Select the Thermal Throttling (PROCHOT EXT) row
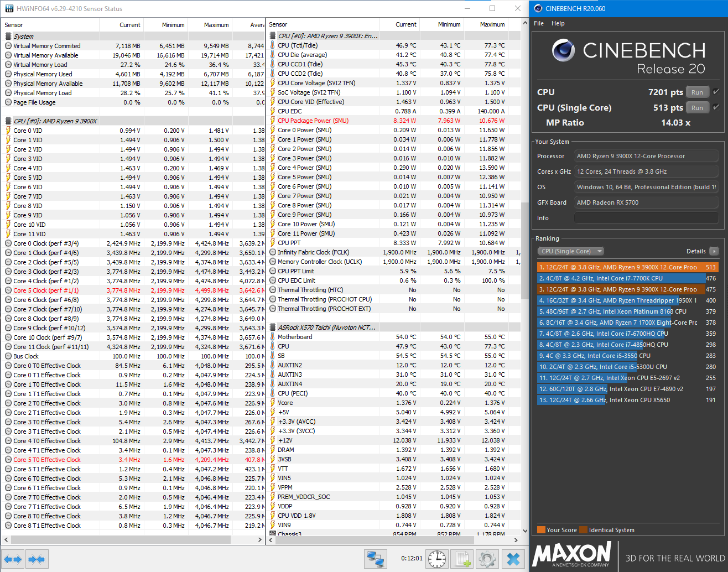 point(394,309)
